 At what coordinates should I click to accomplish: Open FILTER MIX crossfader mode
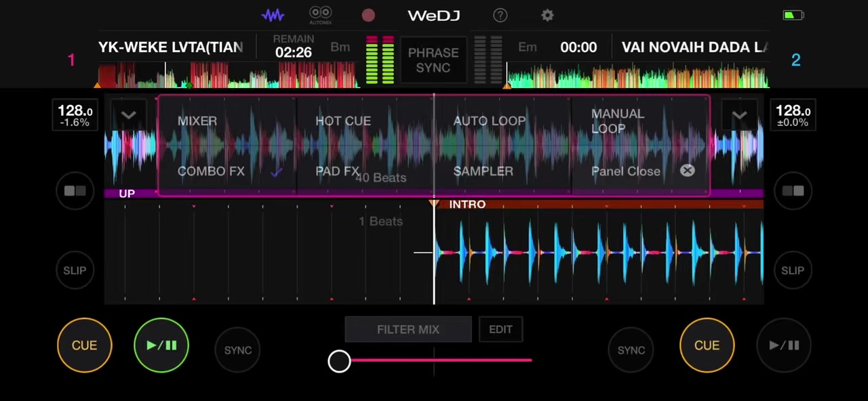click(408, 329)
